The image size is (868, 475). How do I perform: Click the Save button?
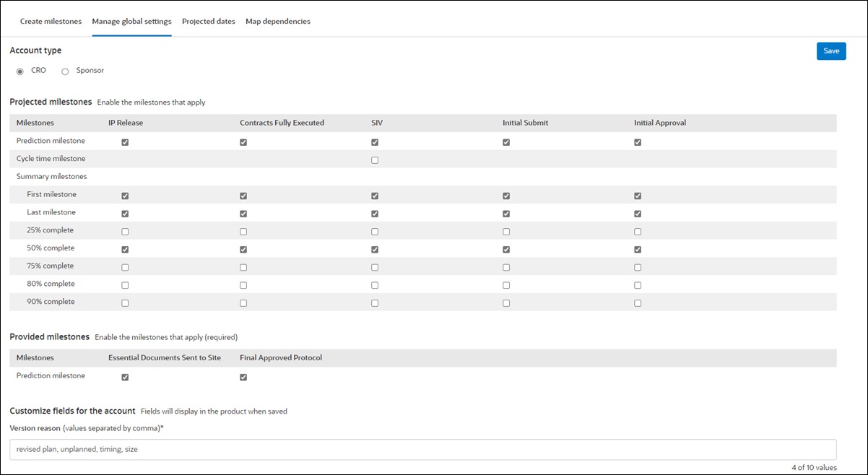click(x=831, y=51)
